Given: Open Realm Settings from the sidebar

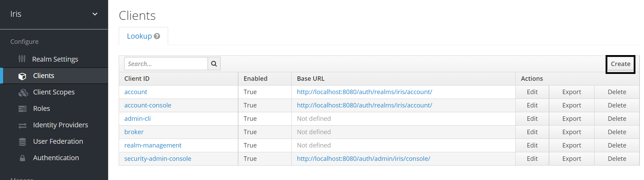Looking at the screenshot, I should pos(55,59).
